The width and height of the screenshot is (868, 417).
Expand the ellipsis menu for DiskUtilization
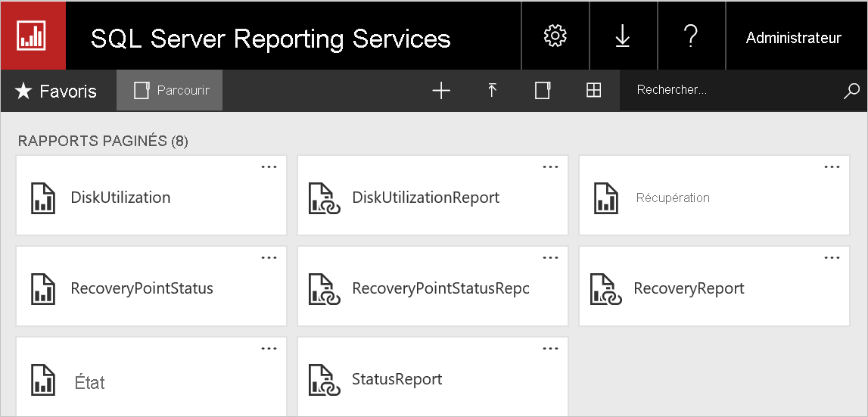click(x=269, y=167)
